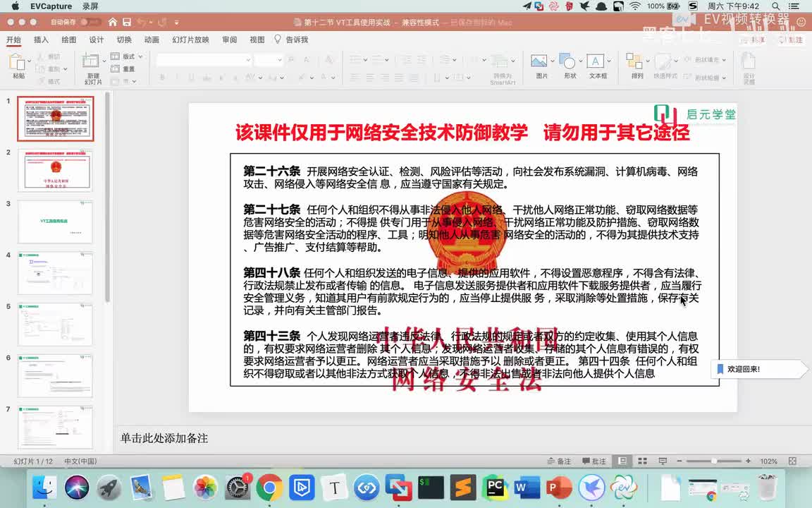Click the Paste (粘贴) icon
The height and width of the screenshot is (508, 812).
coord(18,62)
